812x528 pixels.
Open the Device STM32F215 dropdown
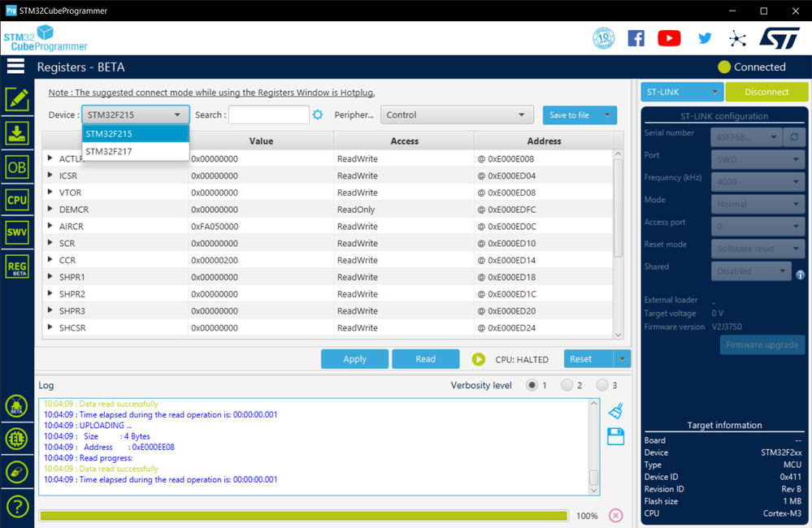click(x=136, y=115)
